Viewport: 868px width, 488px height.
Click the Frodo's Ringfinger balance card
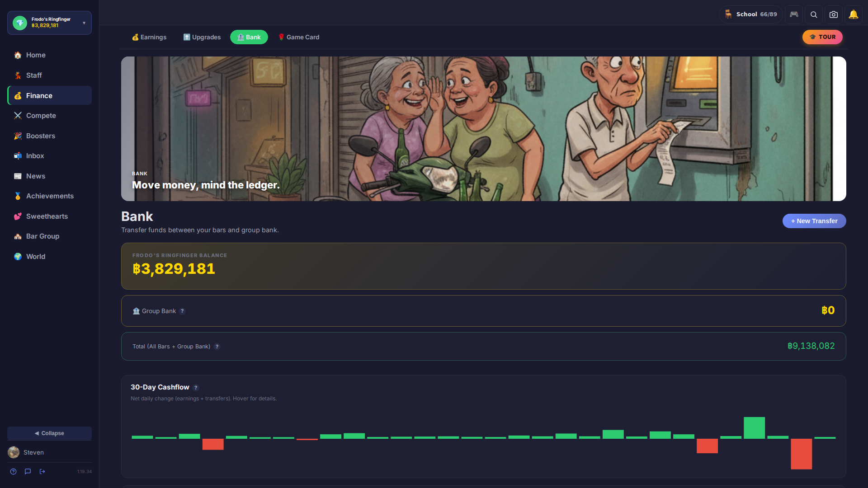coord(484,266)
